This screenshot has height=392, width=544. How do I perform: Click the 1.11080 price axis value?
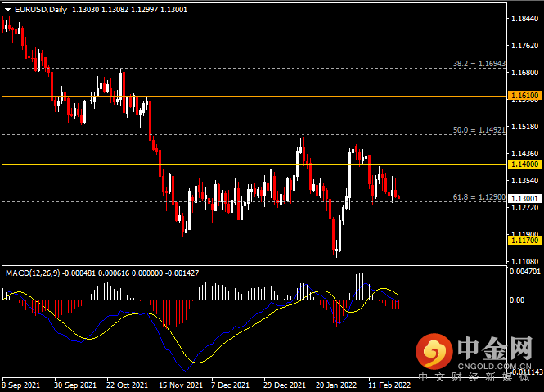click(525, 261)
